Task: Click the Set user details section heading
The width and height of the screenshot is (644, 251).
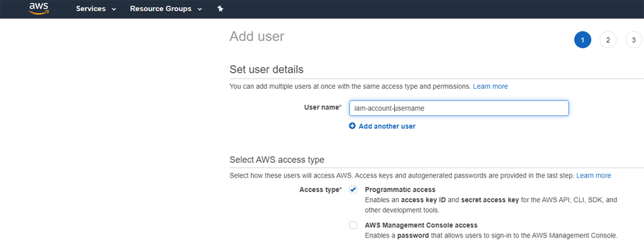Action: [x=266, y=70]
